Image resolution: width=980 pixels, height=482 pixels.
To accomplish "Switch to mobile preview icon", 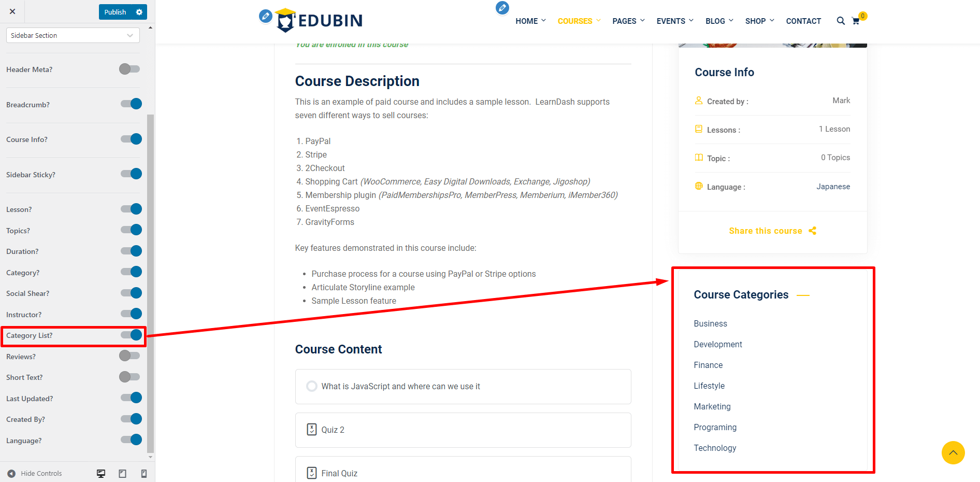I will pyautogui.click(x=144, y=473).
